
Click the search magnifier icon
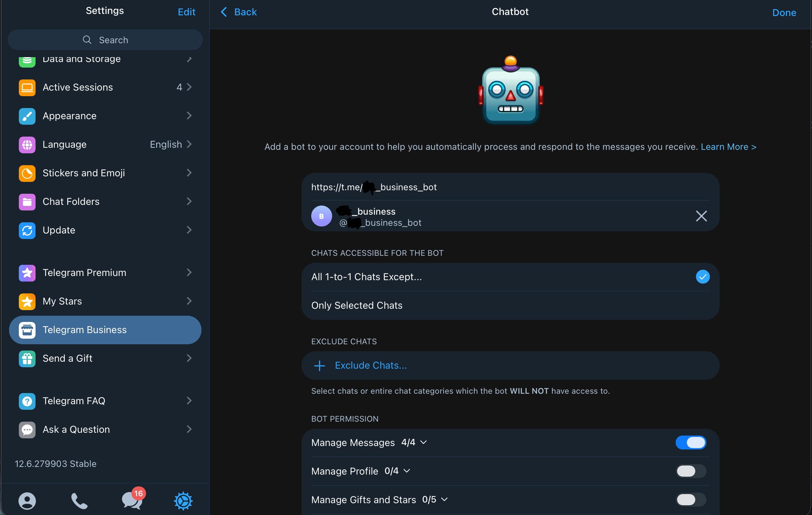click(87, 40)
